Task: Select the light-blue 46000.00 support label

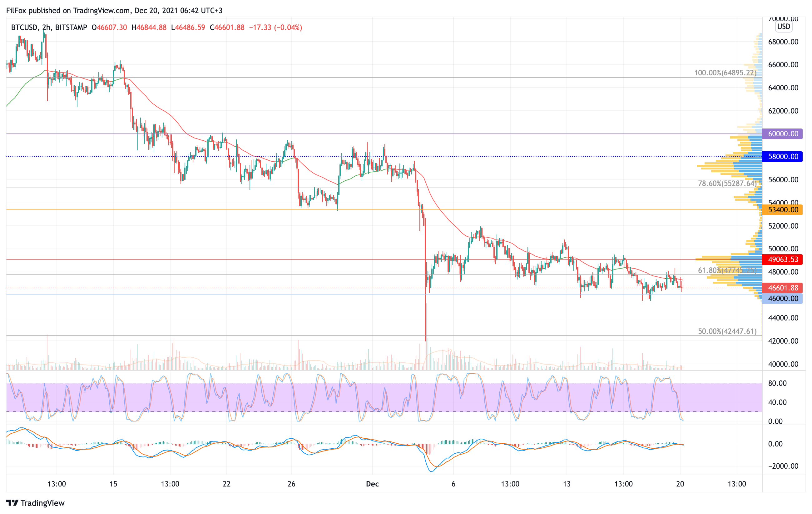Action: (x=783, y=299)
